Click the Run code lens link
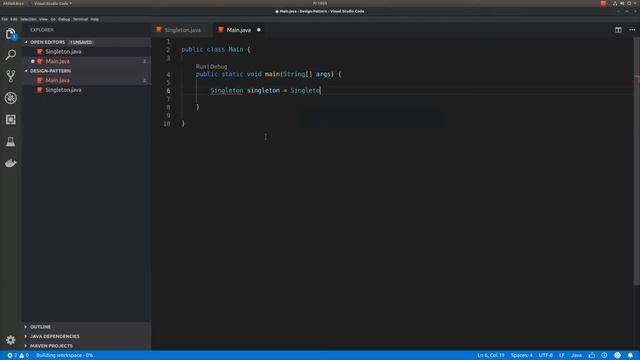The height and width of the screenshot is (360, 640). pos(201,67)
